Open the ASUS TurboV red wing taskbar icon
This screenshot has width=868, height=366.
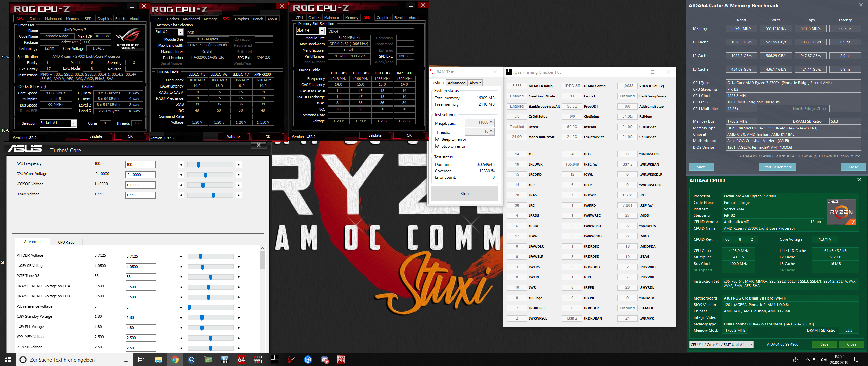tap(291, 360)
